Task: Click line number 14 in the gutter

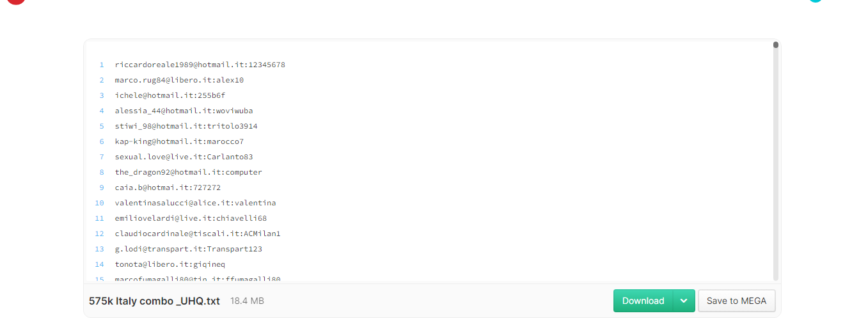Action: pyautogui.click(x=99, y=264)
